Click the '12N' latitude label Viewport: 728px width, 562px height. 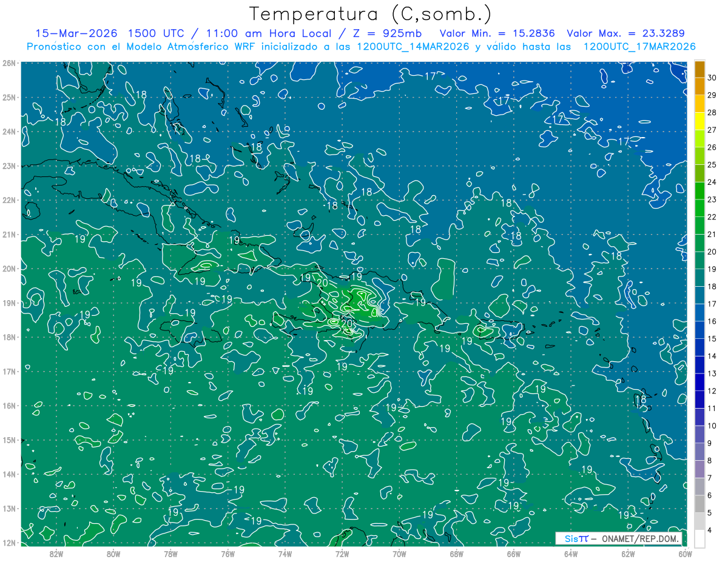(8, 543)
